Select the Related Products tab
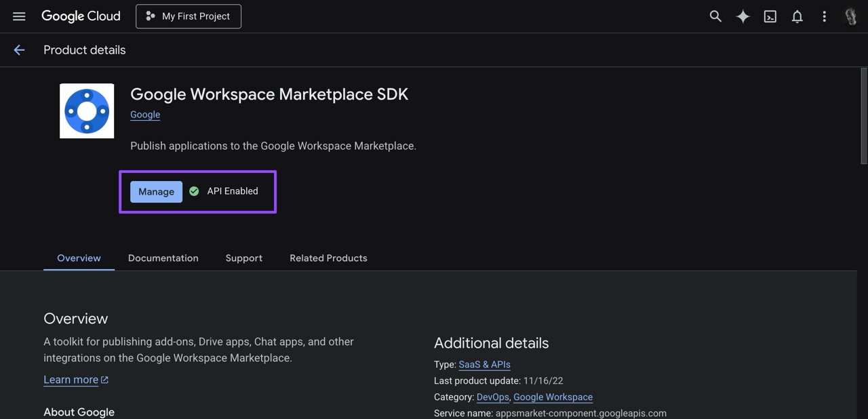The height and width of the screenshot is (419, 868). tap(328, 258)
